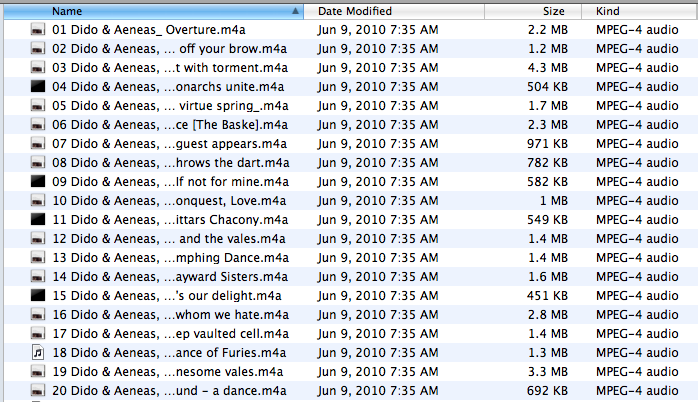The height and width of the screenshot is (402, 698).
Task: Click the icon for 13 Dido & Aeneas mphing Dance
Action: tap(38, 257)
